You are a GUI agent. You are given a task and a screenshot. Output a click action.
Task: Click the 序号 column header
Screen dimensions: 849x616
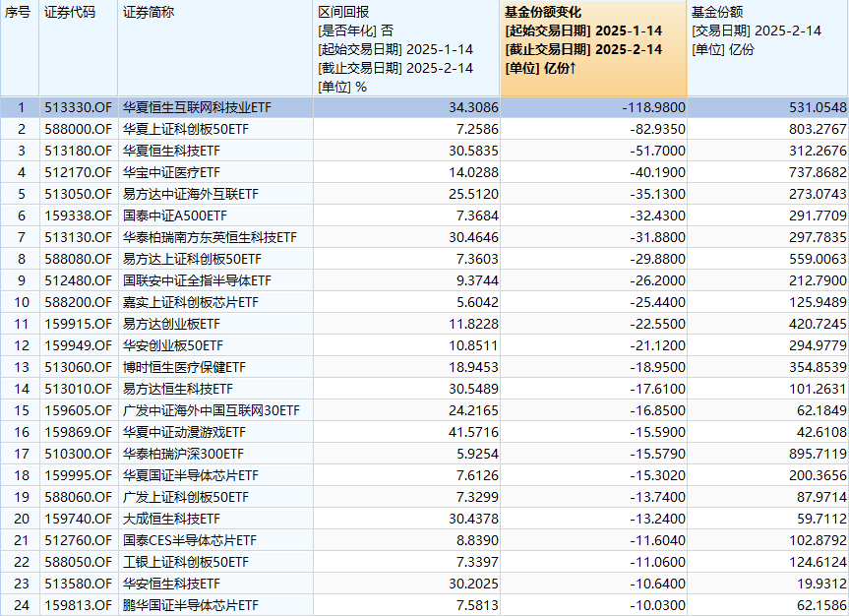point(20,49)
